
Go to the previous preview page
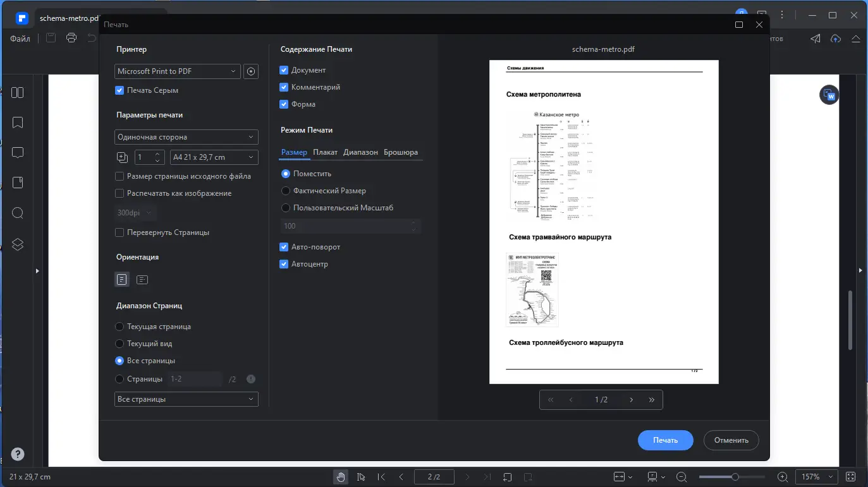point(572,400)
